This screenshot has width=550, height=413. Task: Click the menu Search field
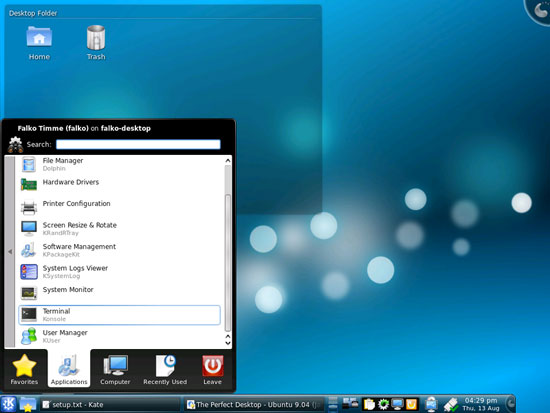pos(138,144)
